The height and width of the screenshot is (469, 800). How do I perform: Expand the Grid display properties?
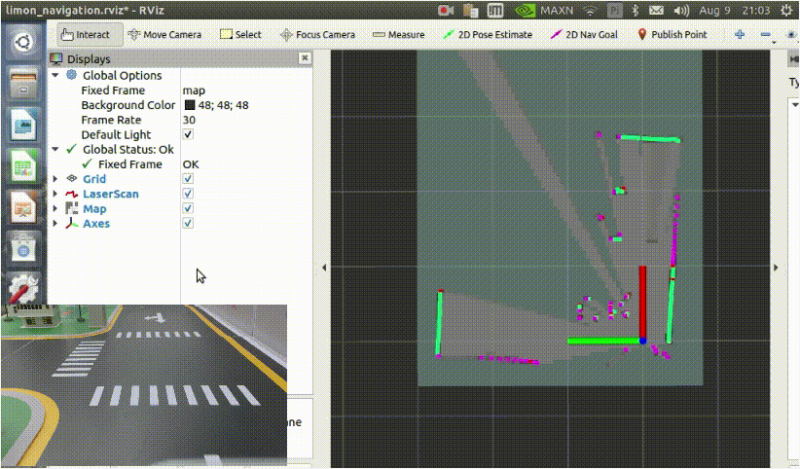[55, 179]
